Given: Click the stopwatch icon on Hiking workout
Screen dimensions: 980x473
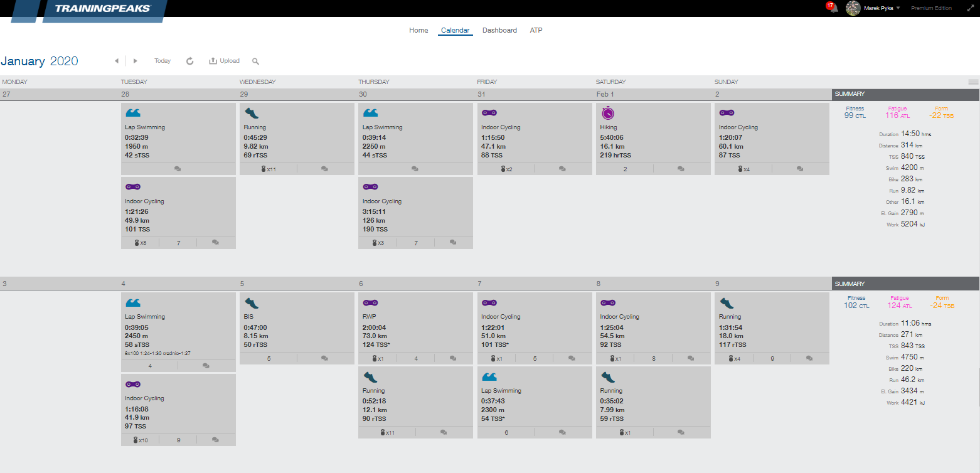Looking at the screenshot, I should pos(607,113).
